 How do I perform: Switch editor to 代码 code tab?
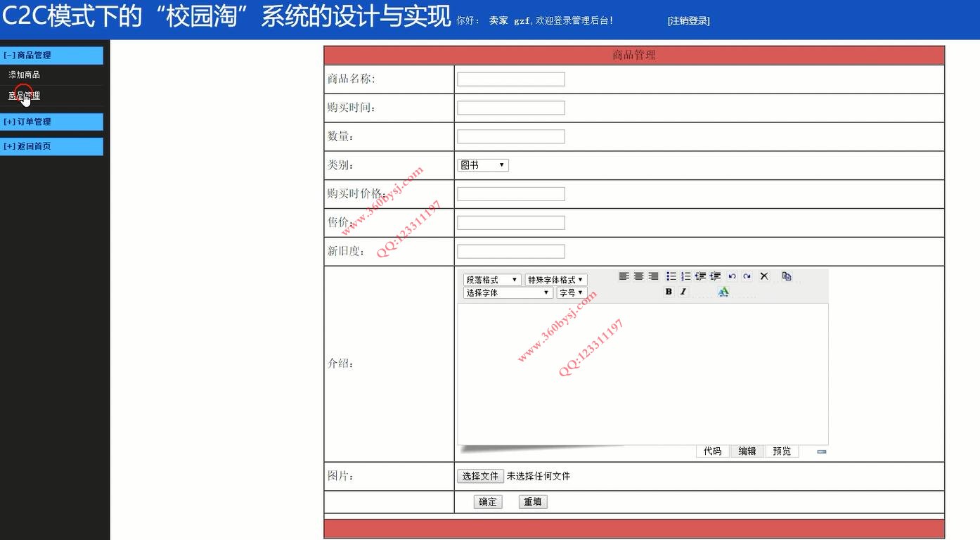712,451
